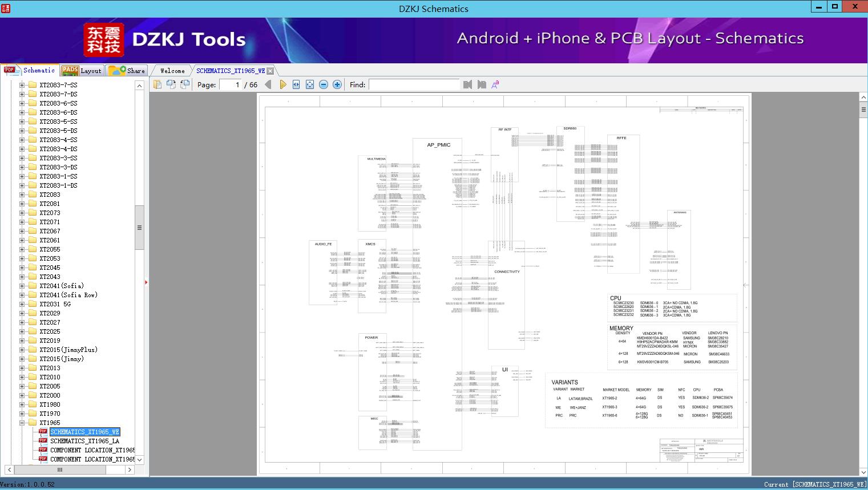This screenshot has width=868, height=490.
Task: Click the Current [SCHEMATICS_XT1965_WE] status text
Action: pyautogui.click(x=815, y=484)
